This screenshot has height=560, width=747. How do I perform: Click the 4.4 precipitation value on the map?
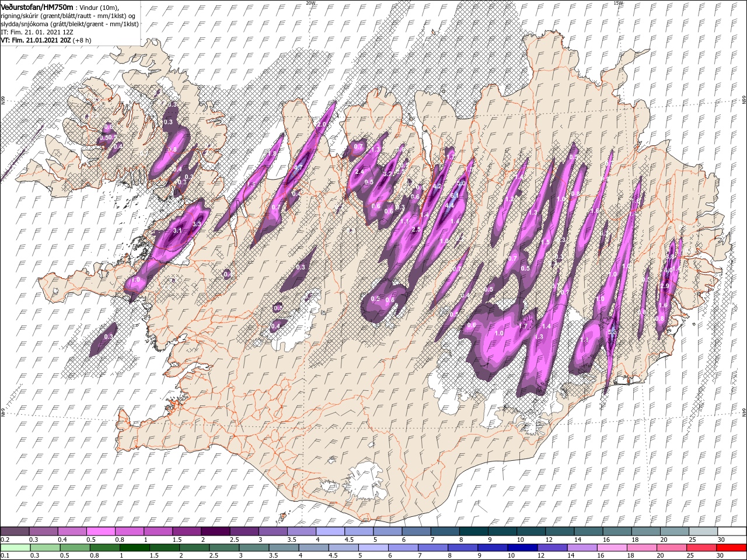[x=449, y=205]
